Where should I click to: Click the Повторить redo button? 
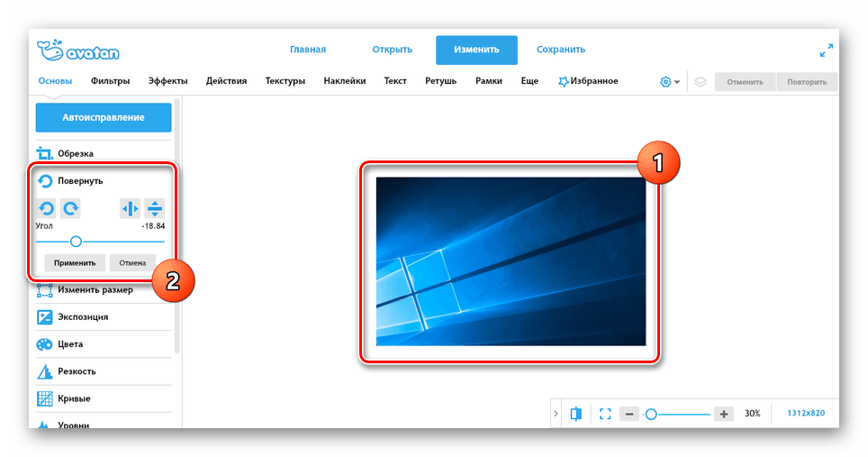coord(807,81)
